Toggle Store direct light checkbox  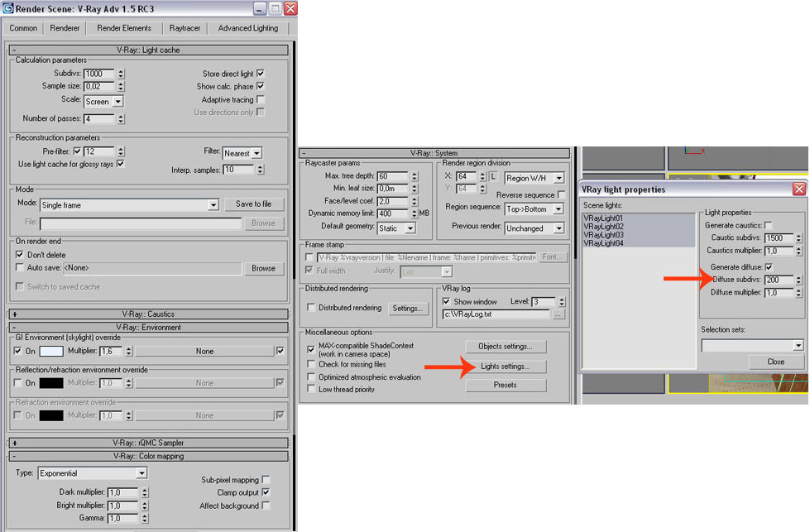pos(261,74)
